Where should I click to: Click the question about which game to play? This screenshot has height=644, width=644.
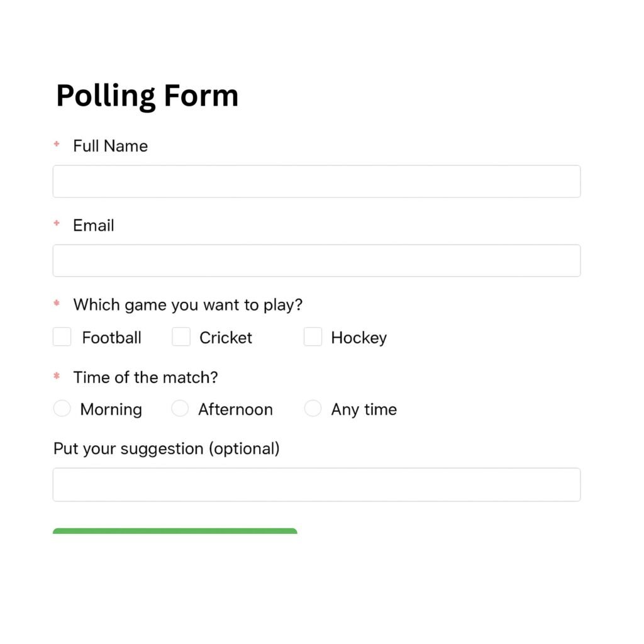tap(187, 305)
